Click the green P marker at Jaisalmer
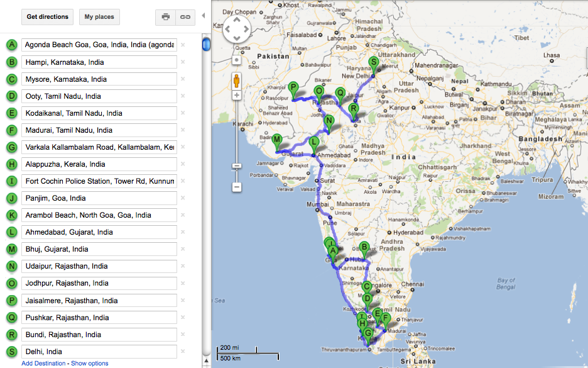 (293, 88)
